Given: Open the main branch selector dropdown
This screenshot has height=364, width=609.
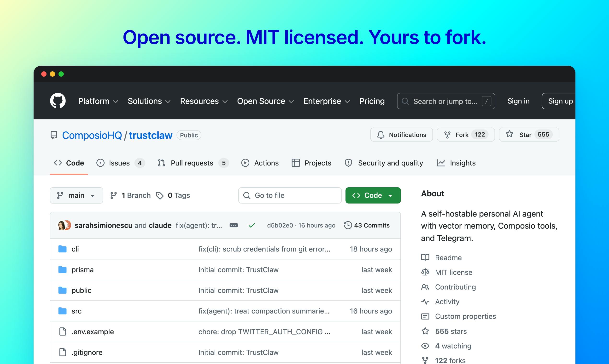Looking at the screenshot, I should coord(76,195).
